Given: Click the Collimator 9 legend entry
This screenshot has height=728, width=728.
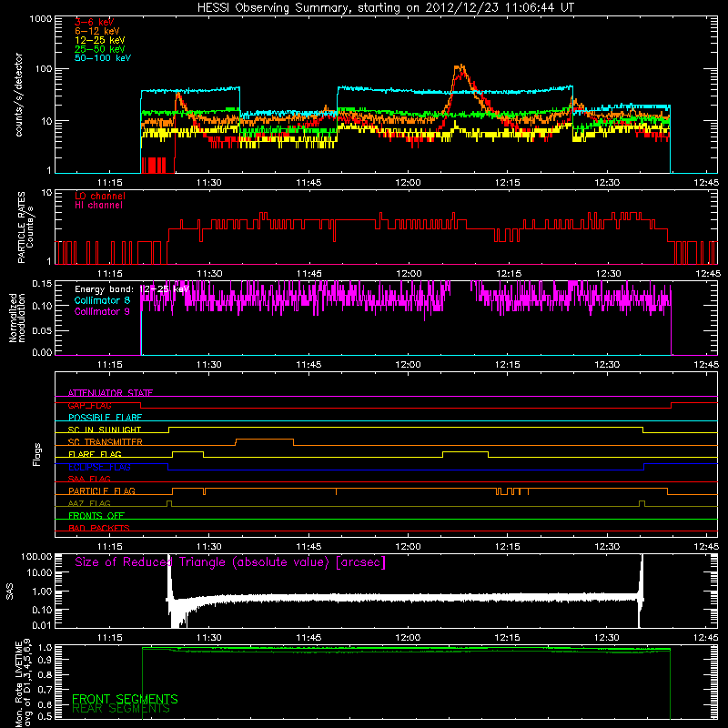Looking at the screenshot, I should [102, 311].
